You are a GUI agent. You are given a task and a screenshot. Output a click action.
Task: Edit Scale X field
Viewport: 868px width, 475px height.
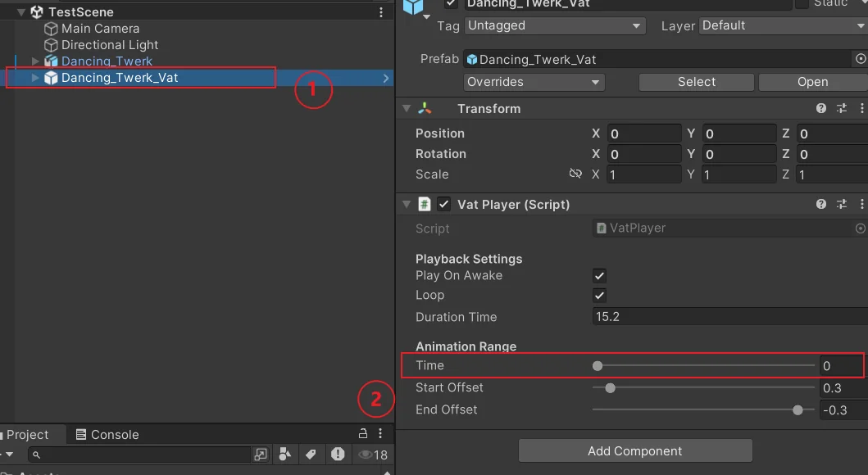tap(644, 174)
